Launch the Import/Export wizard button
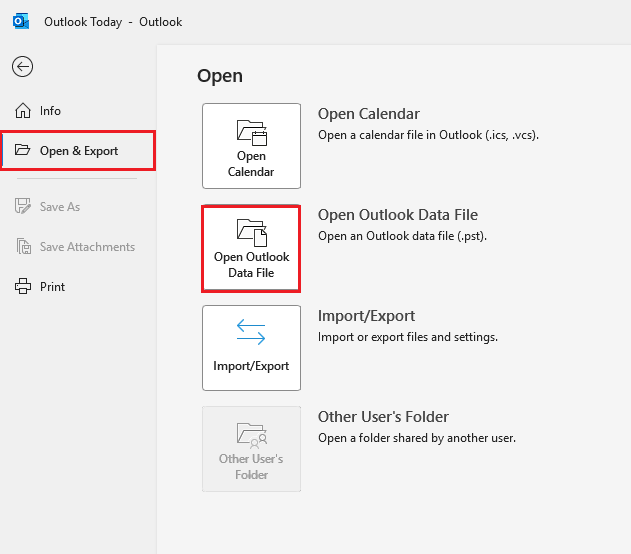Screen dimensions: 631x554 [x=252, y=348]
